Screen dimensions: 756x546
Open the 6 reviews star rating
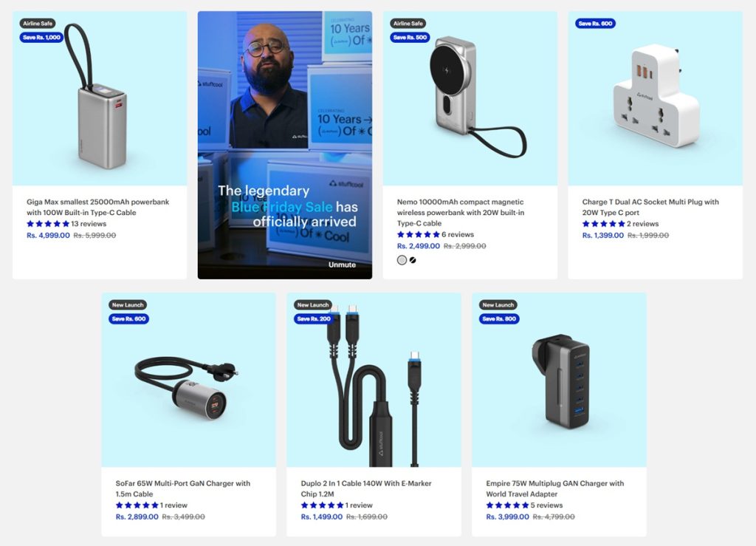436,234
